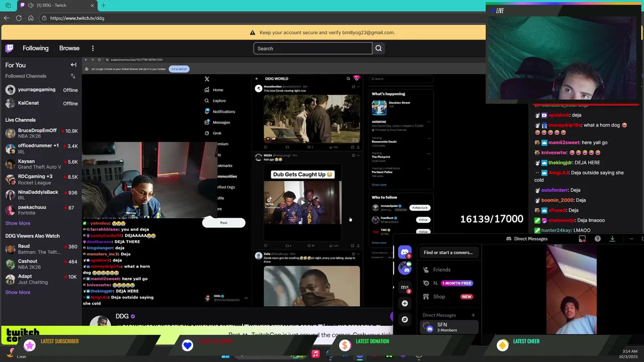
Task: Open Notifications in the streamed X sidebar
Action: 220,112
